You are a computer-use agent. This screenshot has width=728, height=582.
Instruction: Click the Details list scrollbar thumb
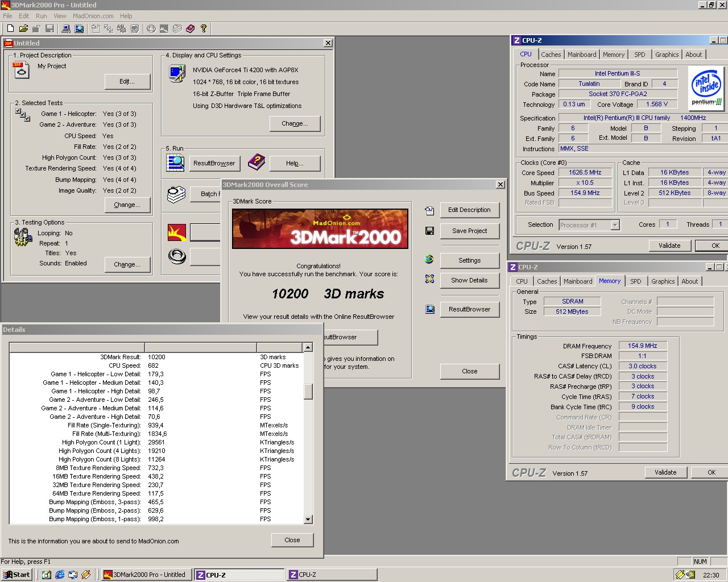pos(308,392)
